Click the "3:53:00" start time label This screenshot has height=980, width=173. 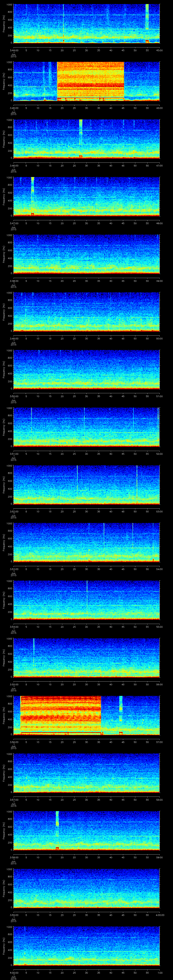click(x=14, y=569)
